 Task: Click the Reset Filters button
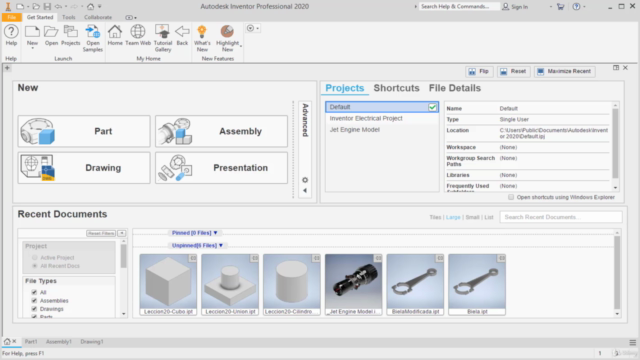101,233
